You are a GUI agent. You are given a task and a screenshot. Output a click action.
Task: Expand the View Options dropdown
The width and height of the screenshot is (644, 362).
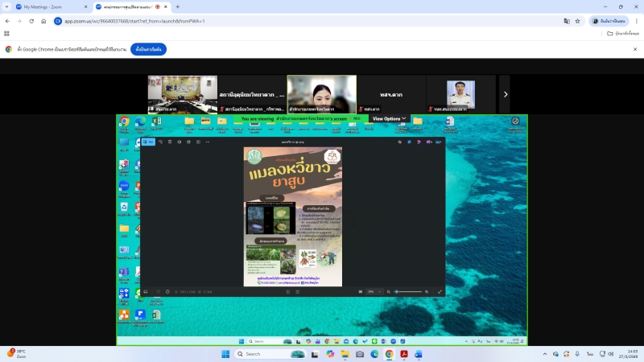(x=389, y=118)
